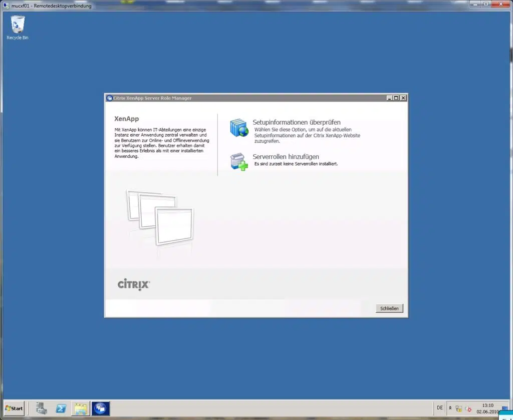Minimize the Citrix XenApp Server Role Manager window
Screen dimensions: 513x420
click(x=389, y=98)
